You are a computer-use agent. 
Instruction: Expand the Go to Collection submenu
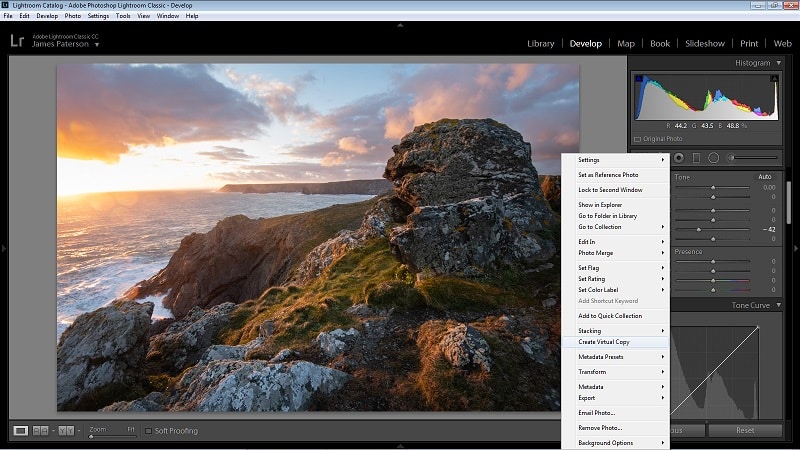[616, 227]
